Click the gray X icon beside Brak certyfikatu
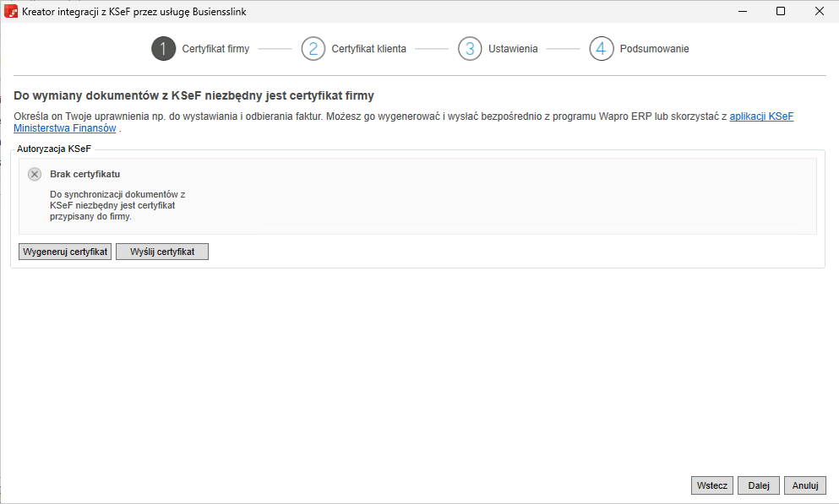The width and height of the screenshot is (839, 504). coord(35,175)
